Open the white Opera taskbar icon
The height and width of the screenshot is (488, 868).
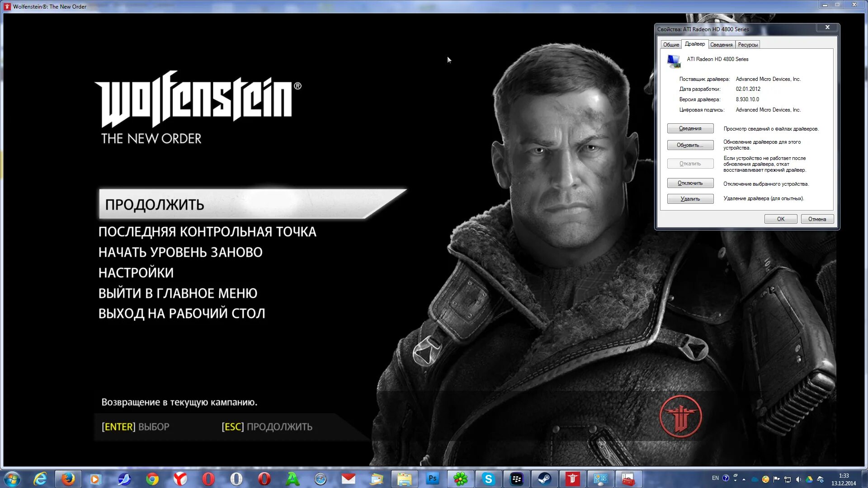pyautogui.click(x=236, y=479)
